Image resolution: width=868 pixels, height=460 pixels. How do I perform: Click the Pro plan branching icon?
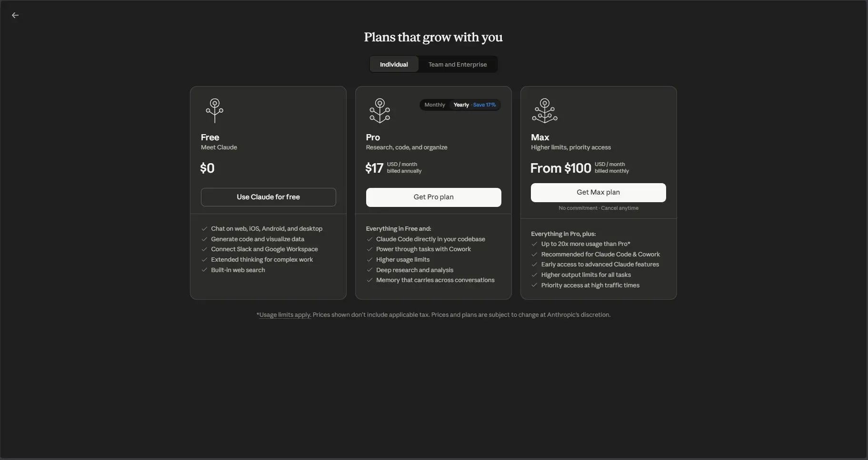(x=379, y=110)
